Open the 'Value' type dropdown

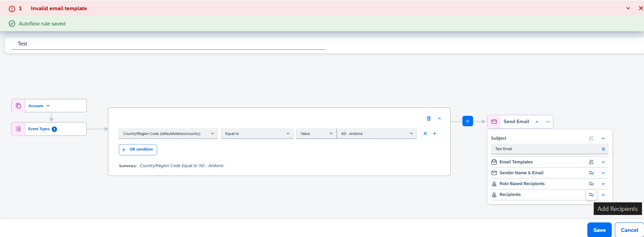coord(316,134)
